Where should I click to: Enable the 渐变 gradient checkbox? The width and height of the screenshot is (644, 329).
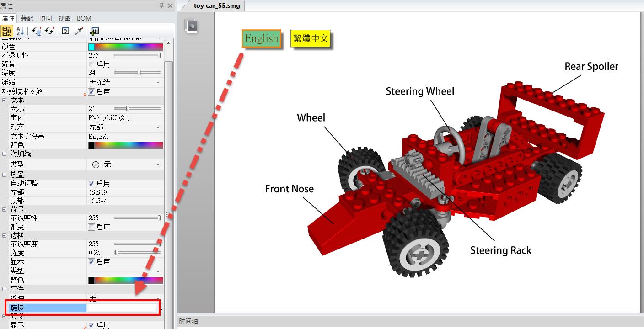91,227
